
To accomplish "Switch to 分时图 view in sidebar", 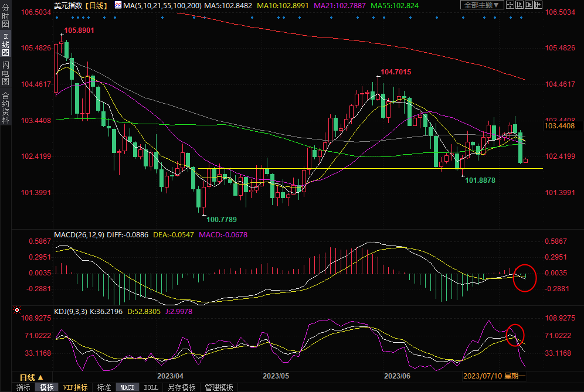I will click(5, 19).
